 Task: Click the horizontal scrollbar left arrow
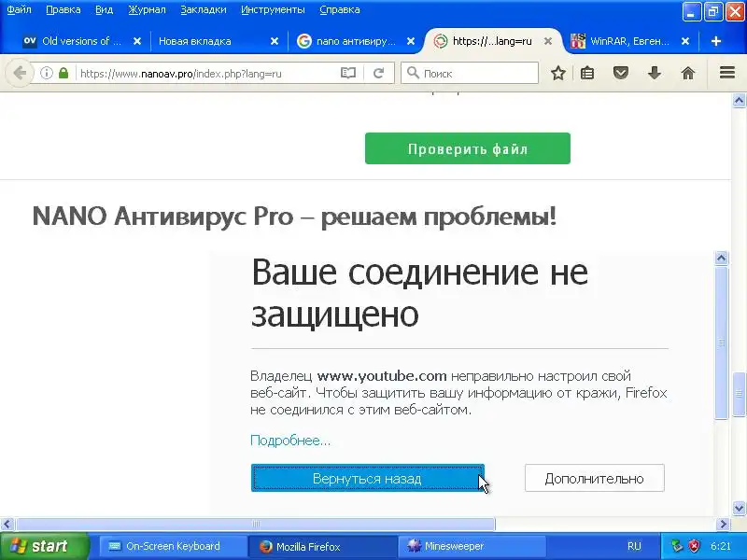tap(7, 525)
